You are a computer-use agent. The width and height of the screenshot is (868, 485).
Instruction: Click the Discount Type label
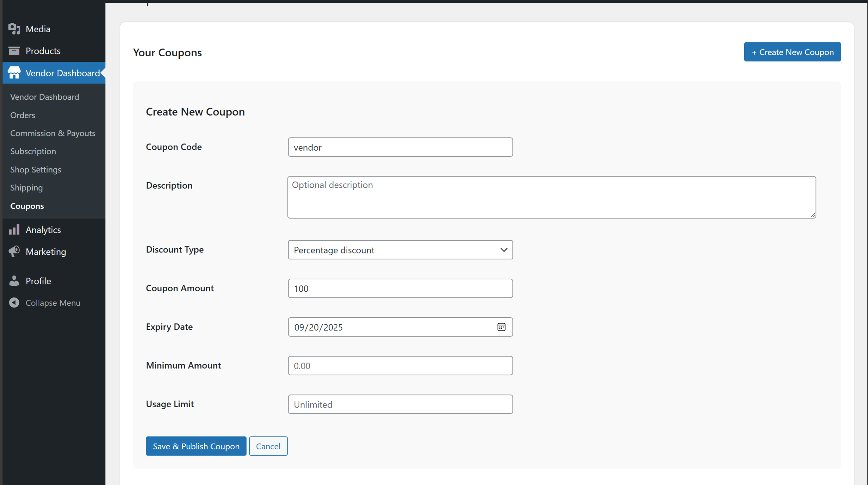click(x=175, y=249)
